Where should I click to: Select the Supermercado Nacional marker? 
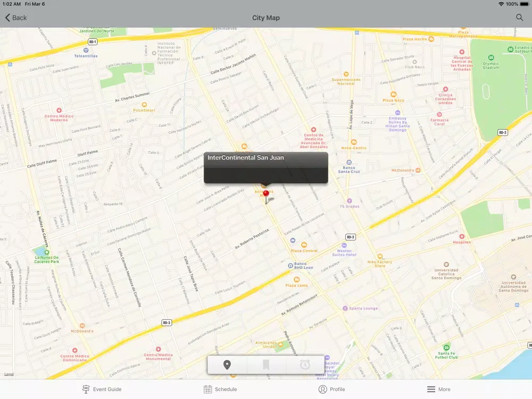click(x=346, y=74)
